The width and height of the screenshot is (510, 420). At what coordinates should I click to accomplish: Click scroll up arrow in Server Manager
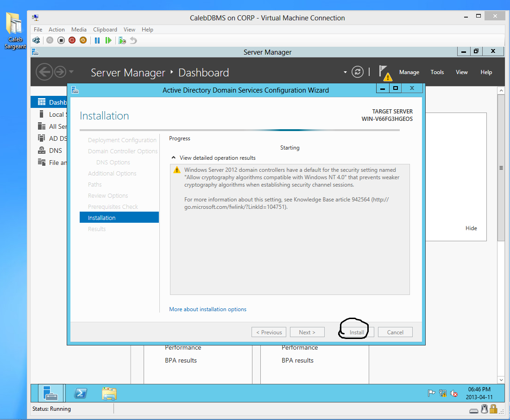[x=501, y=90]
